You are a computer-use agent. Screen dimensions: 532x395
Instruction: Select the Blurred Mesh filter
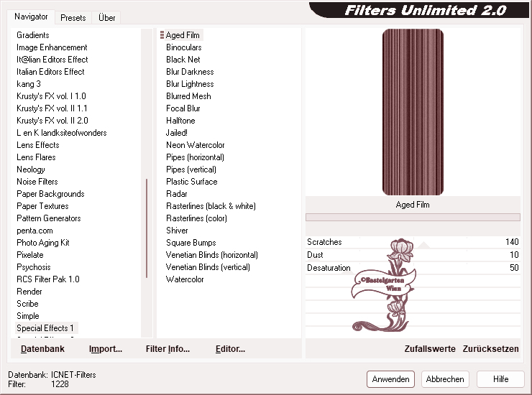coord(188,96)
